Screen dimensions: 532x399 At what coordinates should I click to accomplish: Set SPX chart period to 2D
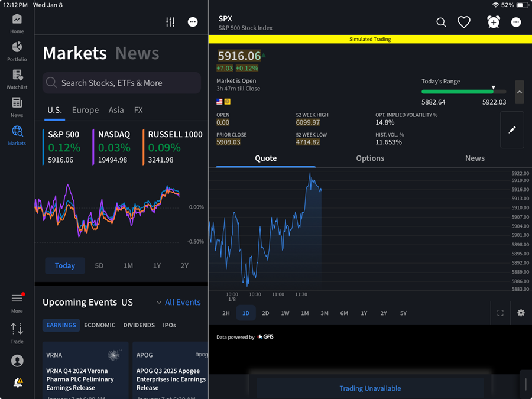[265, 313]
